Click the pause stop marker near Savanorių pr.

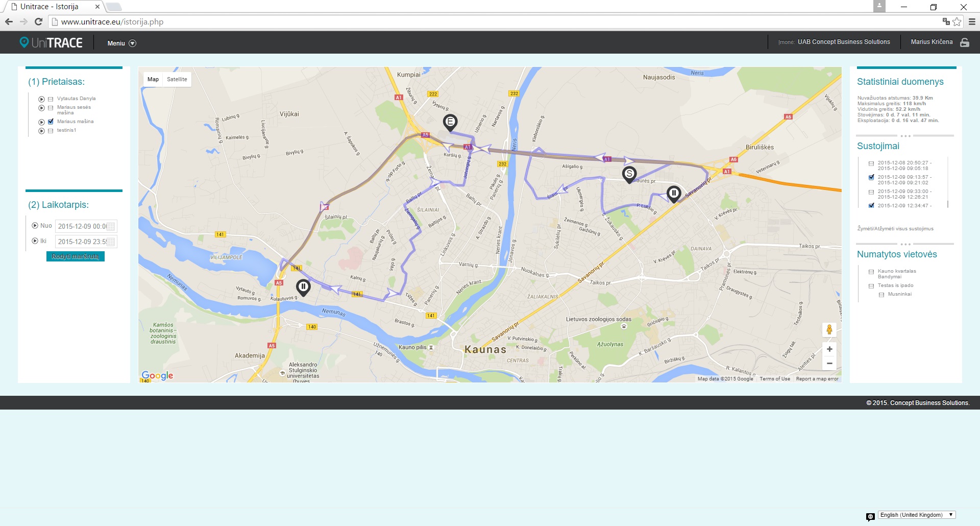(x=674, y=194)
